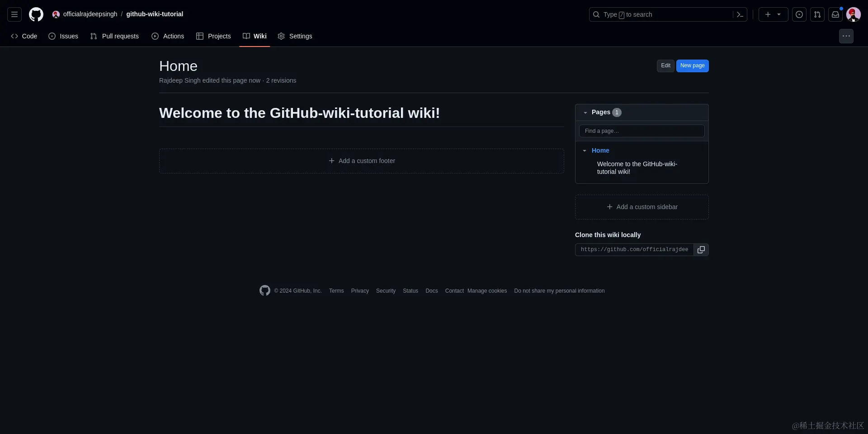The height and width of the screenshot is (434, 868).
Task: Collapse the Pages panel
Action: (x=585, y=112)
